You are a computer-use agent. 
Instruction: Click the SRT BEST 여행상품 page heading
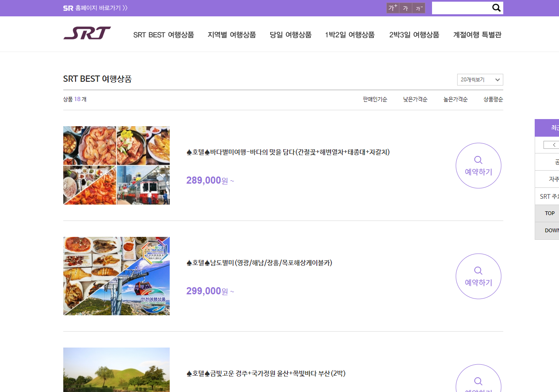(x=97, y=79)
